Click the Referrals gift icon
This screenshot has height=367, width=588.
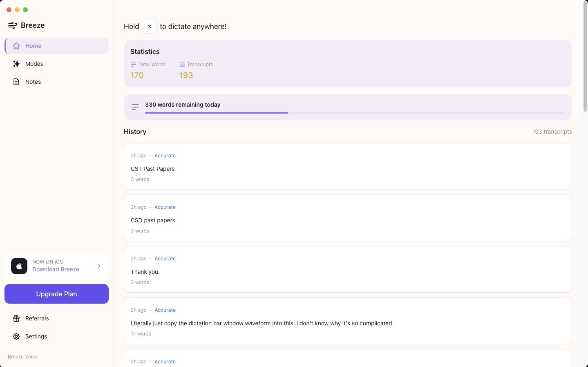16,318
